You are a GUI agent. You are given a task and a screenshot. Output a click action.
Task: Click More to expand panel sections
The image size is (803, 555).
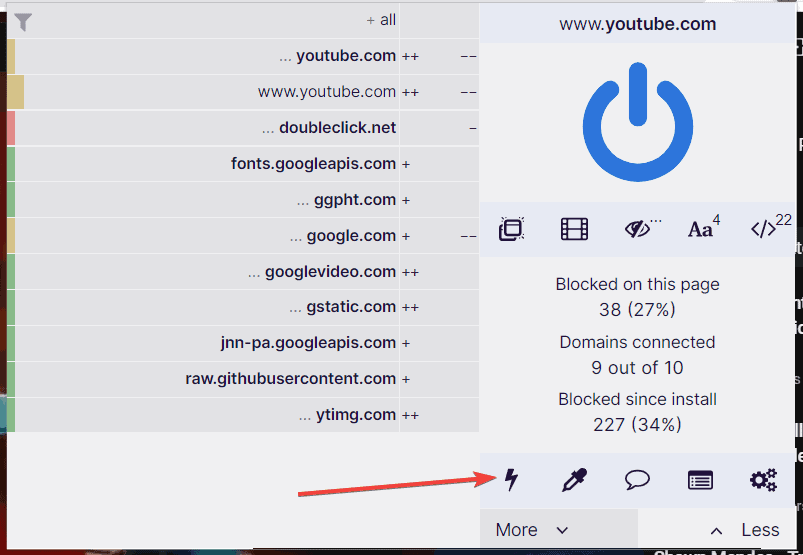(x=559, y=529)
